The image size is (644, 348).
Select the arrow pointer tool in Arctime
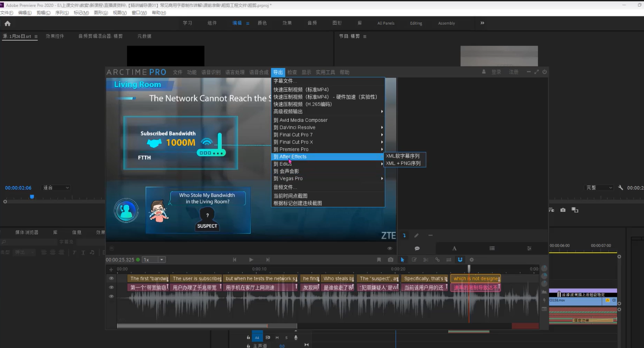click(x=402, y=260)
